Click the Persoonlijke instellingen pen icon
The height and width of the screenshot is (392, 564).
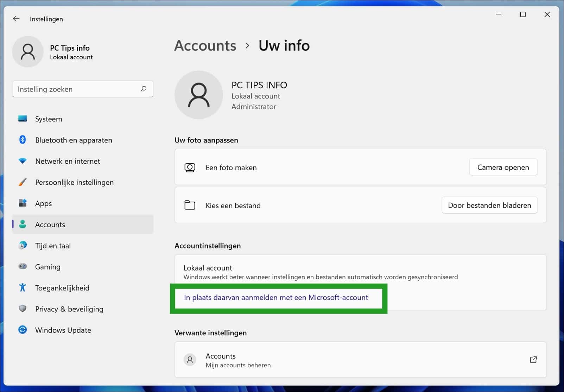pos(23,182)
